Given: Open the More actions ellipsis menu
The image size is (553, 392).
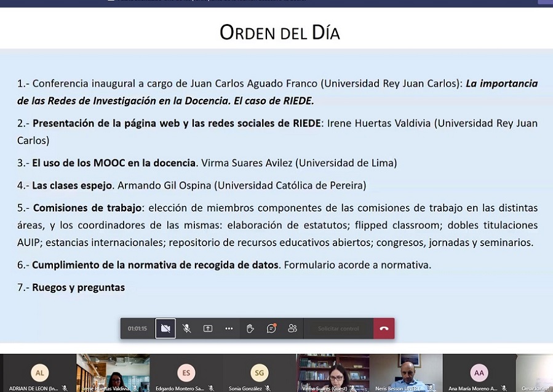Looking at the screenshot, I should click(229, 329).
